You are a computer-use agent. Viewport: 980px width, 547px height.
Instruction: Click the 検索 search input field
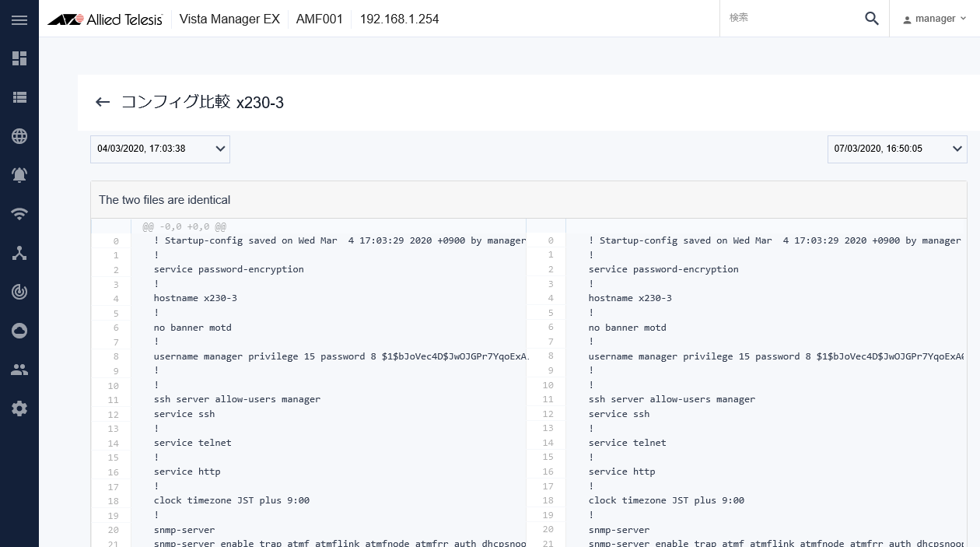pyautogui.click(x=792, y=18)
